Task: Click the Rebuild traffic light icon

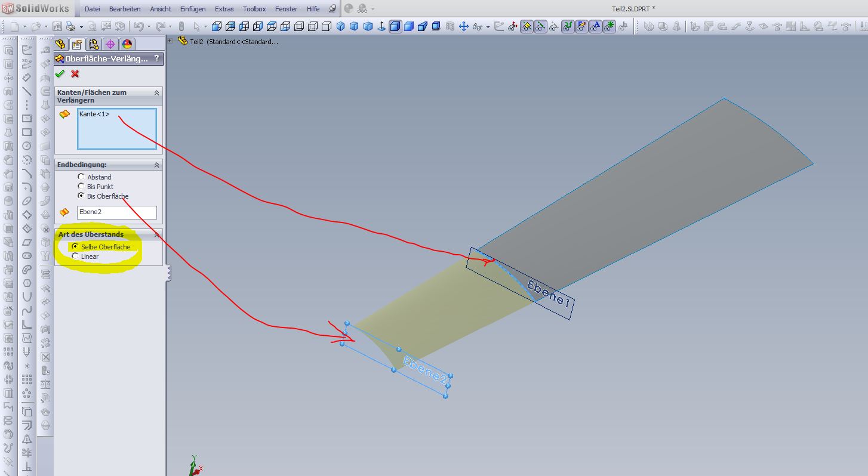Action: tap(181, 26)
